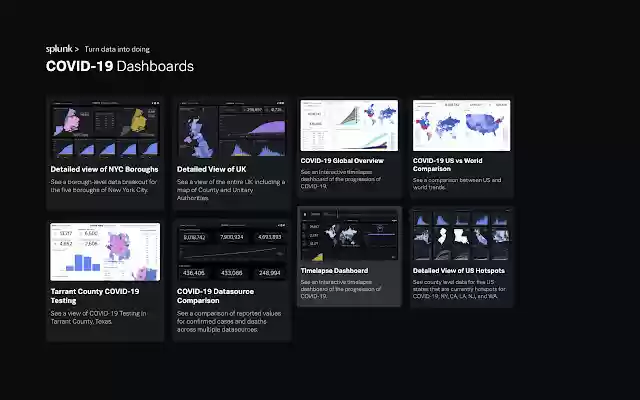640x400 pixels.
Task: Click 'Turn data into doing' tagline
Action: coord(117,49)
